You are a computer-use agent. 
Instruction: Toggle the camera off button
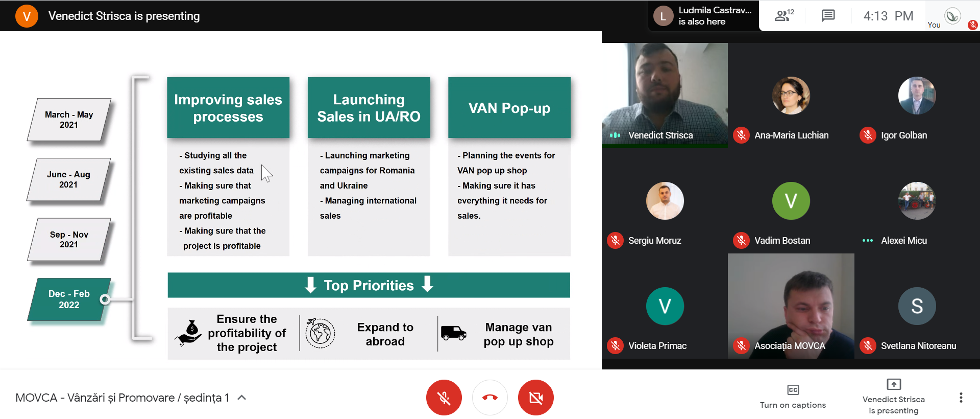click(536, 398)
